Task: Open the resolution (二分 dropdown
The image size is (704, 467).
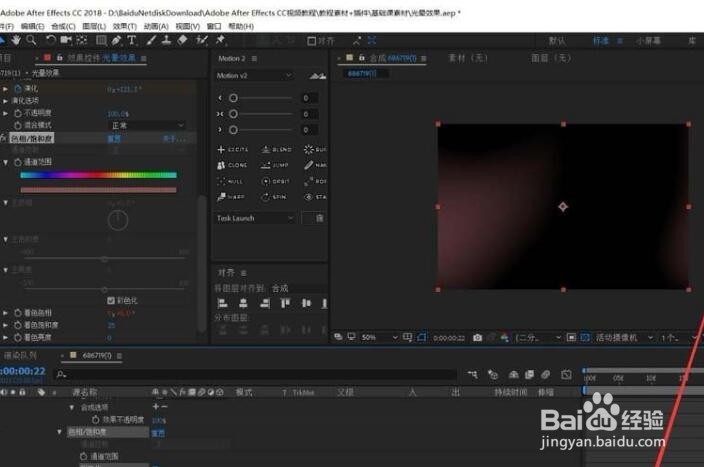Action: pyautogui.click(x=538, y=337)
